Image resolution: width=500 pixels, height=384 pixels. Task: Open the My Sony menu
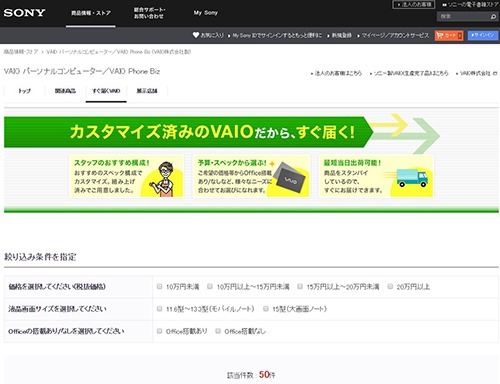(206, 13)
